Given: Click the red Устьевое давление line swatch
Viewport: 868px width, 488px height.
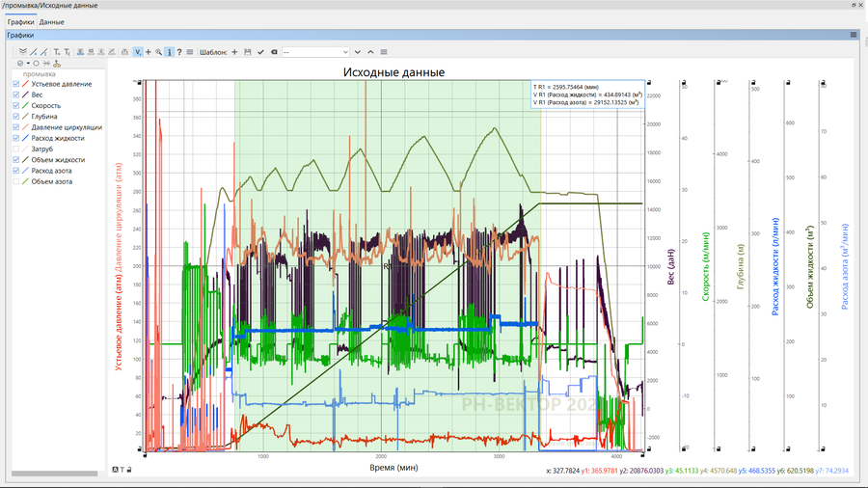Looking at the screenshot, I should (26, 84).
